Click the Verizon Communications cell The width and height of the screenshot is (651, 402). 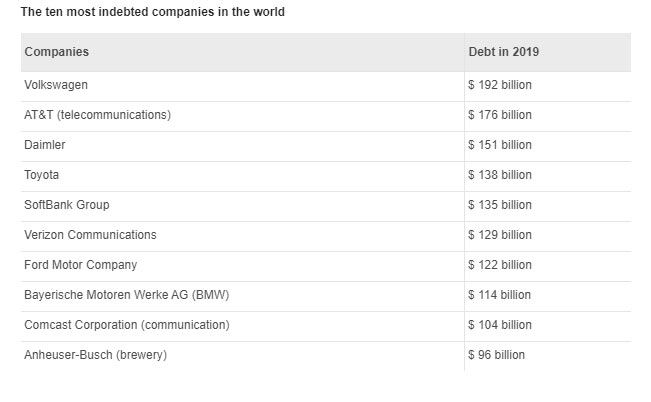pos(91,235)
